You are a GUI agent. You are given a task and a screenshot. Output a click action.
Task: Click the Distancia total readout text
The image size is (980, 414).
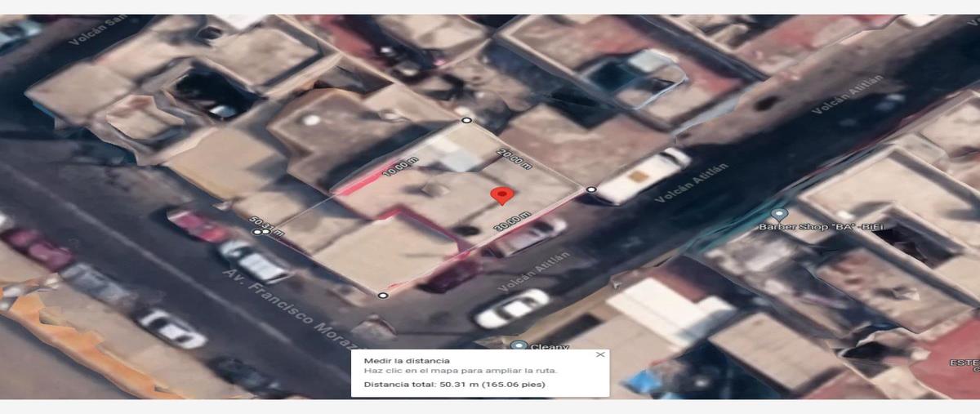click(x=455, y=384)
